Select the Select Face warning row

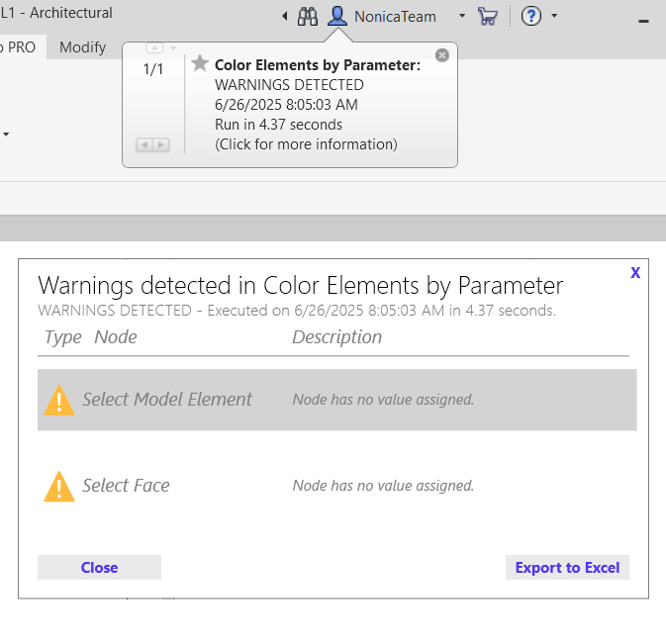(x=336, y=486)
